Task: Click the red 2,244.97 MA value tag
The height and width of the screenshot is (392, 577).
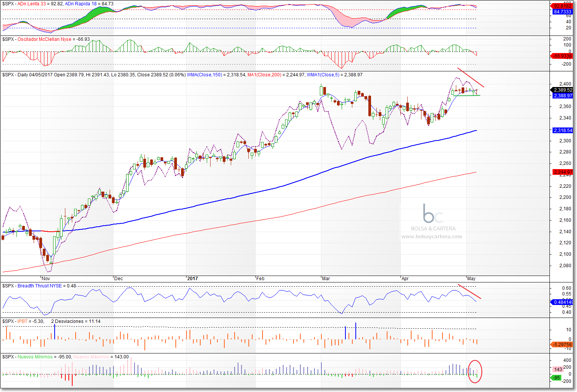Action: click(562, 172)
